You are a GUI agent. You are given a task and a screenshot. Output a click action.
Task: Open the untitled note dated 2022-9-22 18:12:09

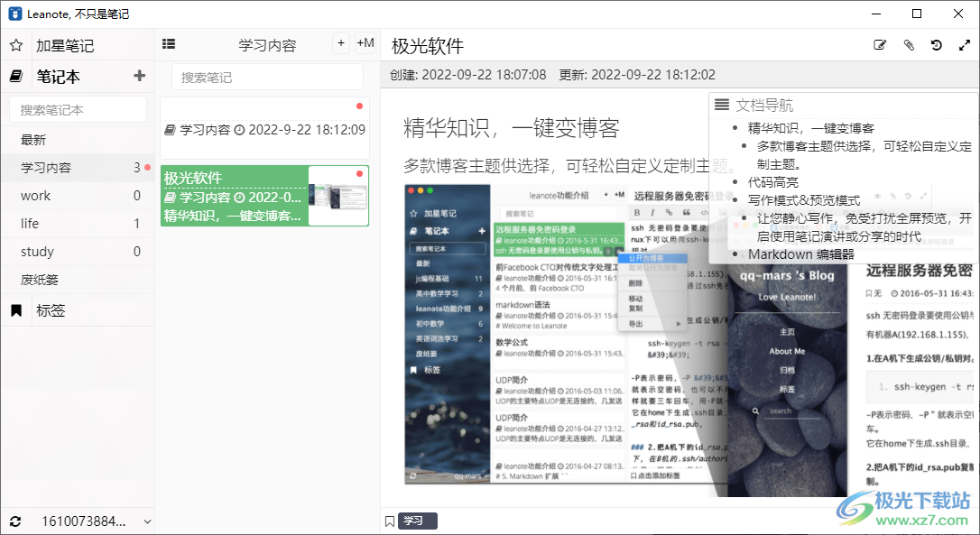tap(265, 128)
